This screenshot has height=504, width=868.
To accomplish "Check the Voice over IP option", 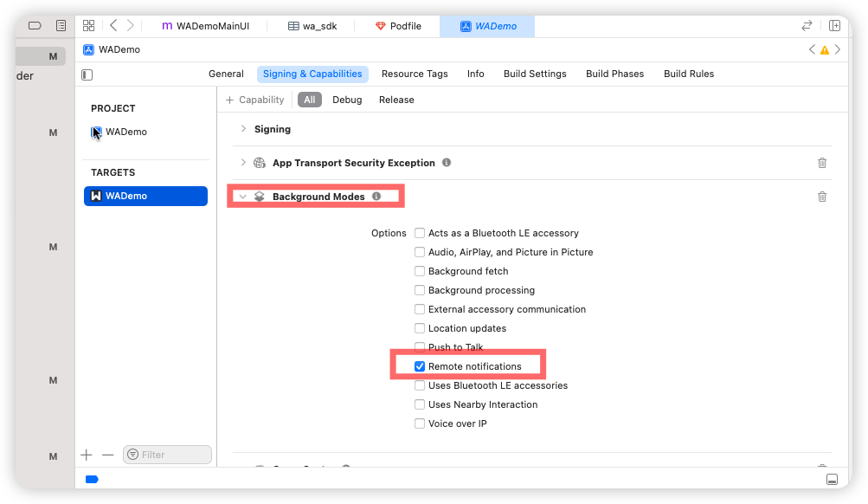I will (x=420, y=423).
